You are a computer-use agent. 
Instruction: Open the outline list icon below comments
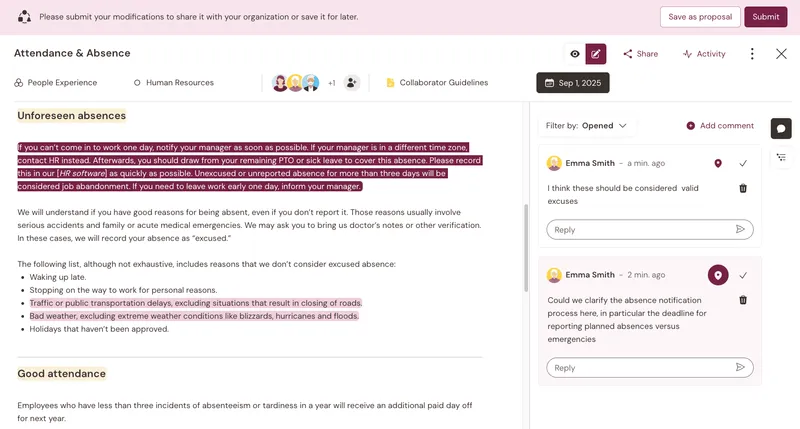click(781, 158)
